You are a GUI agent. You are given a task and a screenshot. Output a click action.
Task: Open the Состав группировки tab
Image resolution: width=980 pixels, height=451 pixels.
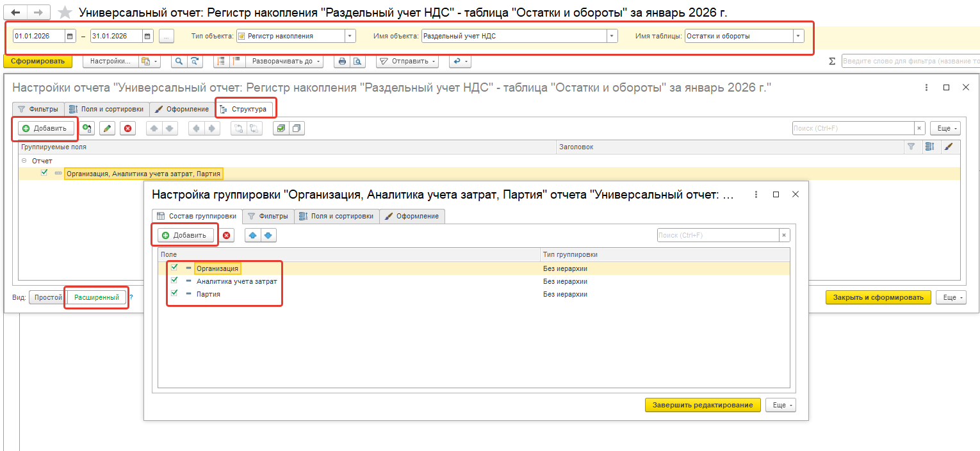(197, 217)
